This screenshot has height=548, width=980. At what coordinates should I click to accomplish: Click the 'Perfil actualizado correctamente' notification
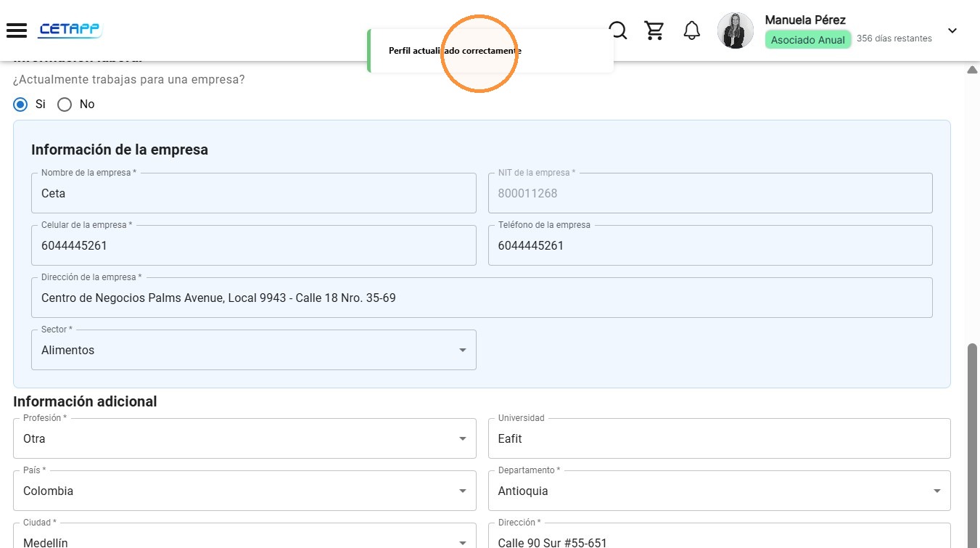click(490, 51)
